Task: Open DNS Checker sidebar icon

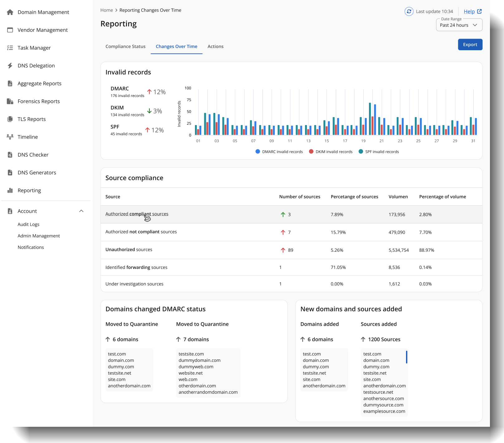Action: pyautogui.click(x=10, y=155)
